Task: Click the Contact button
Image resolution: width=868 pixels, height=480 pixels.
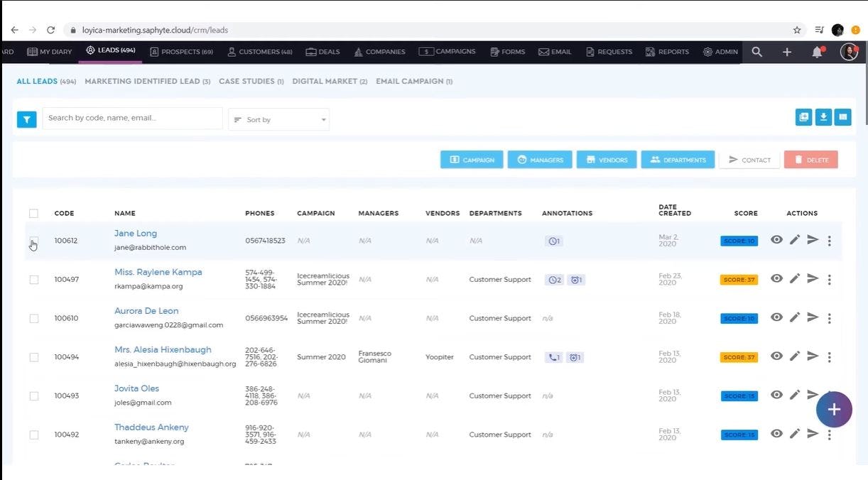Action: click(x=749, y=160)
